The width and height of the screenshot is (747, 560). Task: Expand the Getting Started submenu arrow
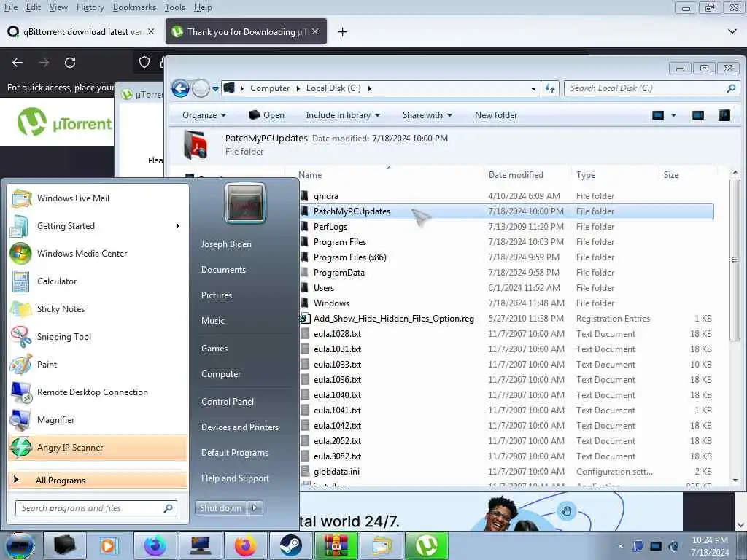pyautogui.click(x=178, y=226)
